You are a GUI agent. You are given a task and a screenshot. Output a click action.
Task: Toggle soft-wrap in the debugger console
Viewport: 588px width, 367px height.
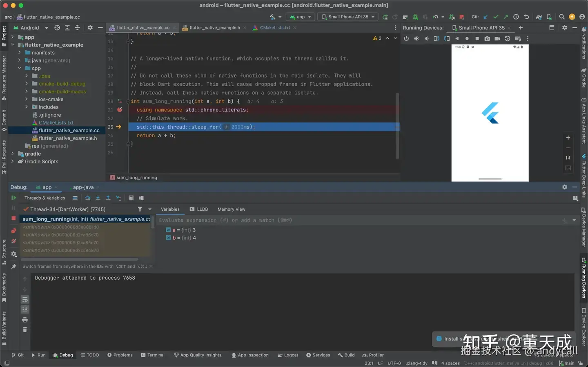click(x=25, y=300)
